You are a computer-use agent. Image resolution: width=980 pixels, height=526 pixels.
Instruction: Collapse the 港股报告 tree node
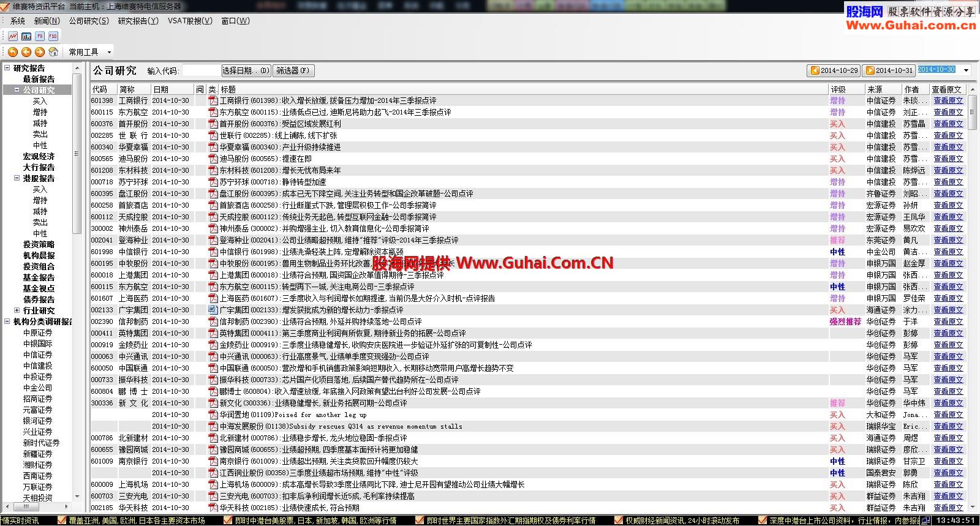pos(17,178)
